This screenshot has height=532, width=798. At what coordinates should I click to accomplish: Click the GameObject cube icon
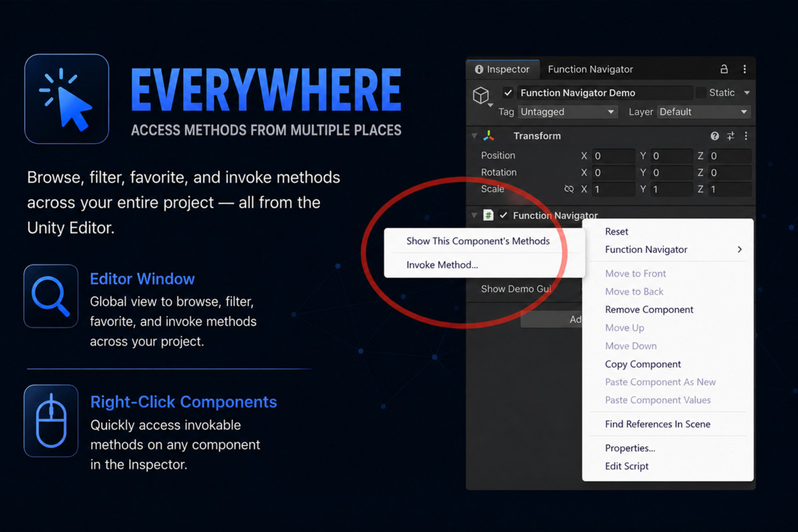point(481,95)
